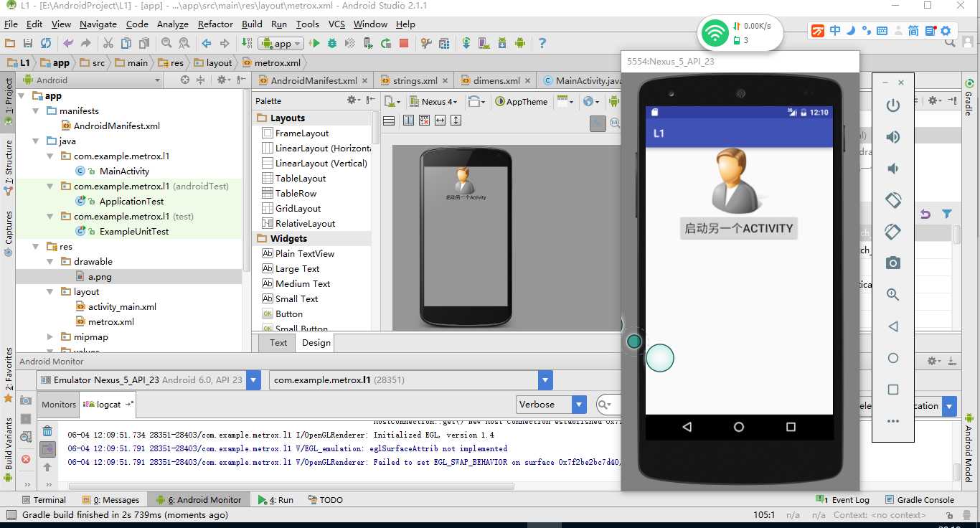Open the app run configuration dropdown

(282, 43)
